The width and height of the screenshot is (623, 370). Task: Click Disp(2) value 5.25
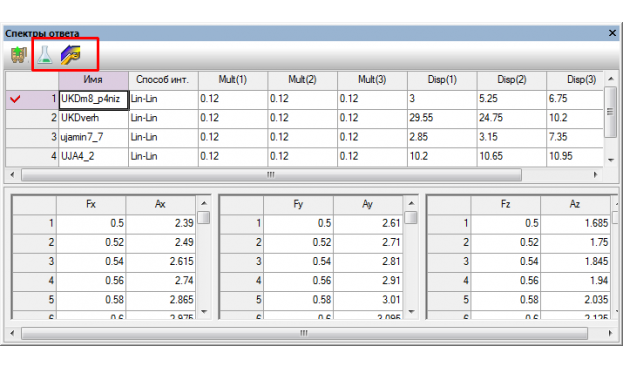point(512,99)
